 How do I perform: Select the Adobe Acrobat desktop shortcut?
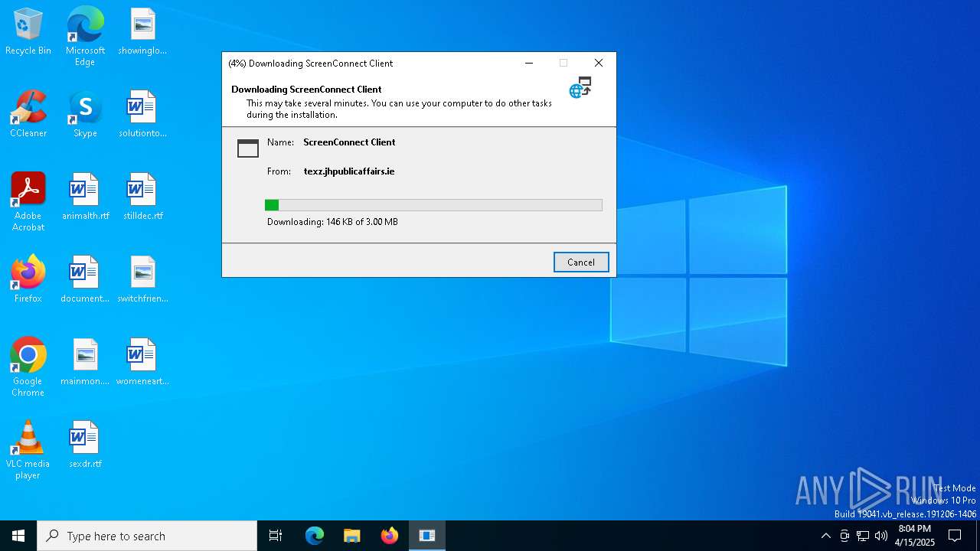click(28, 202)
